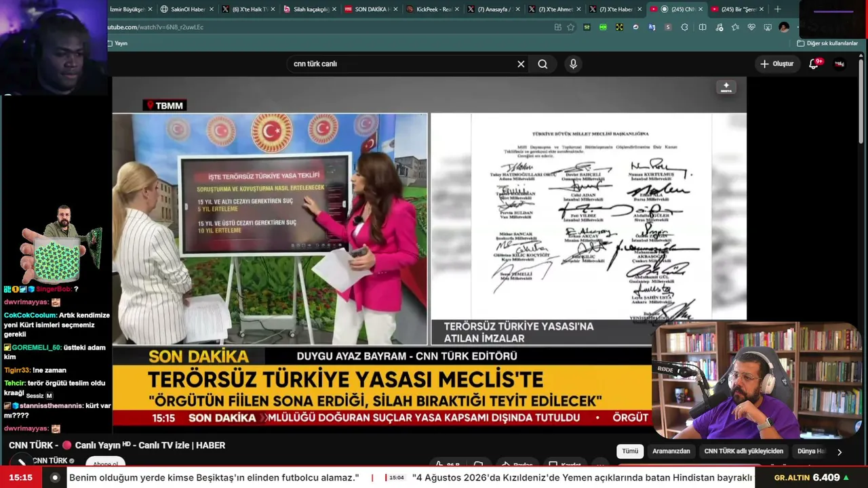Viewport: 868px width, 488px height.
Task: Click username CokCokCoolum in chat
Action: tap(29, 315)
